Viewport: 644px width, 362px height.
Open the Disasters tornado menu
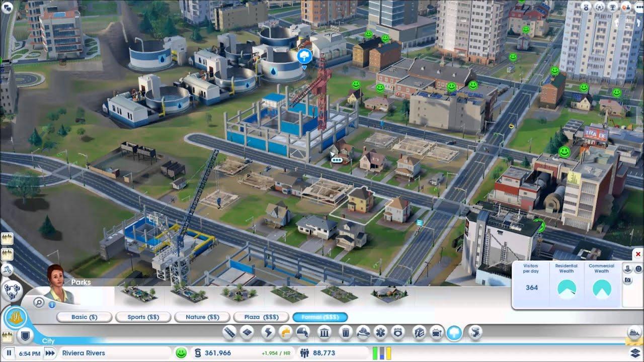[x=475, y=332]
